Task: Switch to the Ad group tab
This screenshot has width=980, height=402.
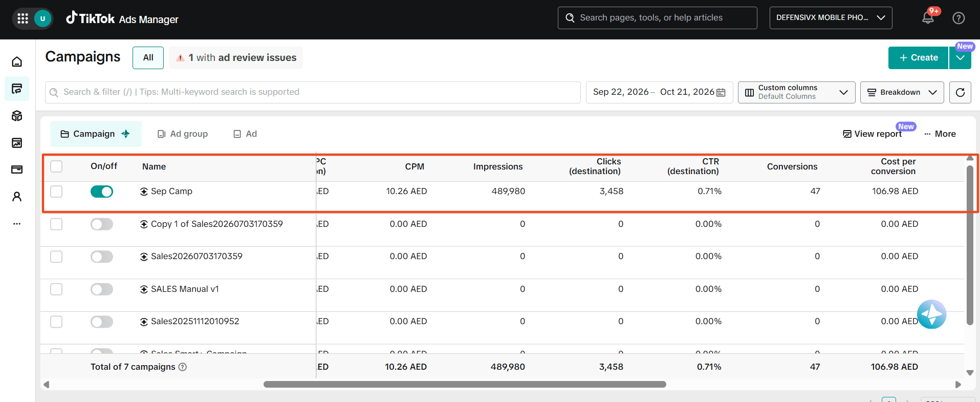Action: point(183,134)
